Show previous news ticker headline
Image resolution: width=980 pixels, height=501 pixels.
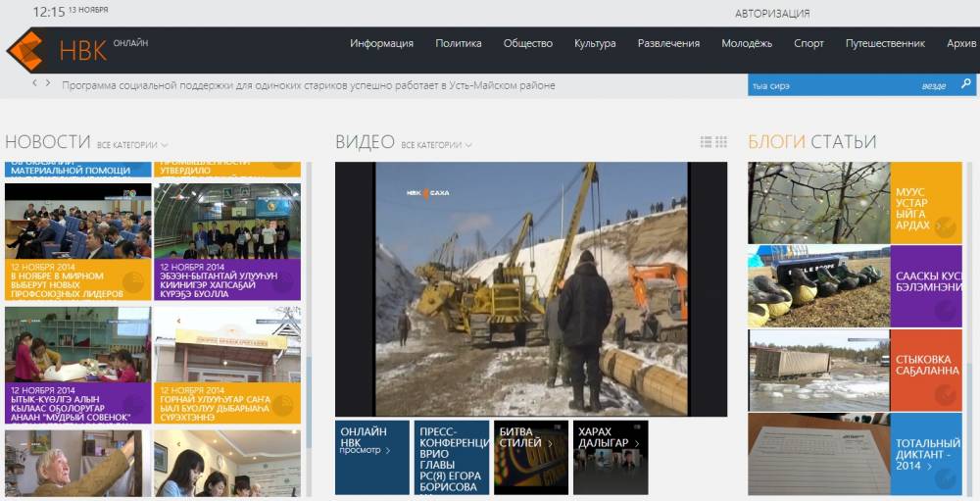click(x=35, y=83)
